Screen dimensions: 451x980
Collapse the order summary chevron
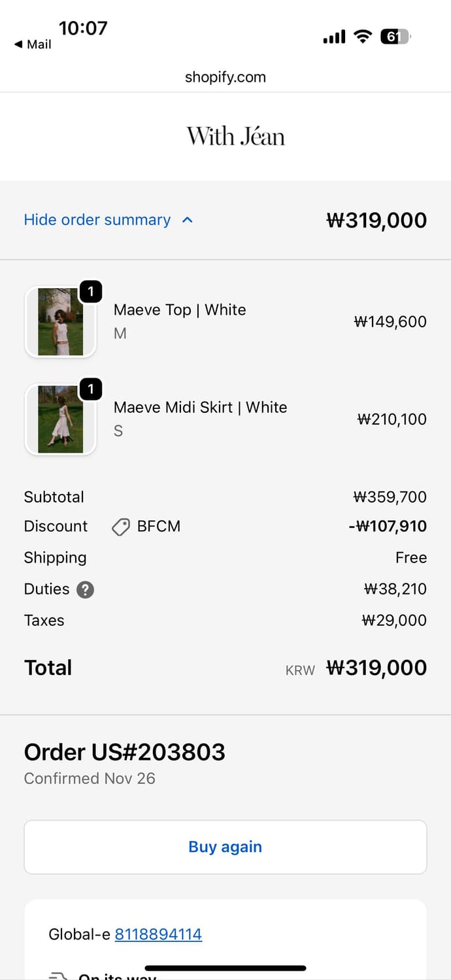(188, 220)
